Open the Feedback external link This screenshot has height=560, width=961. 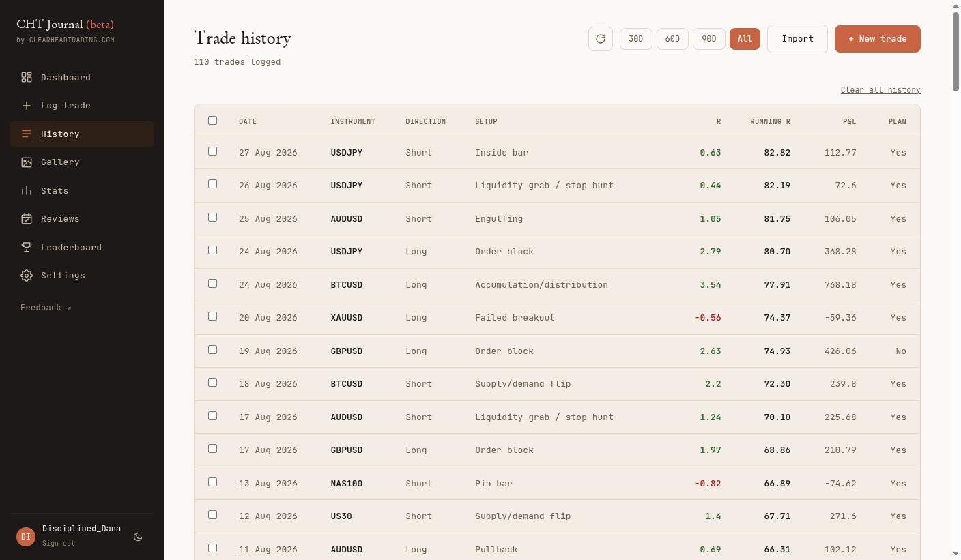46,308
